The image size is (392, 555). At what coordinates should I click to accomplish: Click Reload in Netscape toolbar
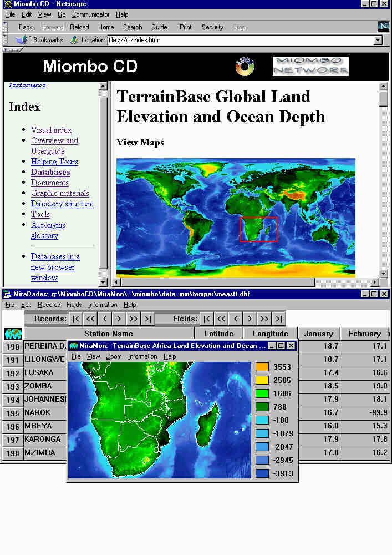[79, 27]
